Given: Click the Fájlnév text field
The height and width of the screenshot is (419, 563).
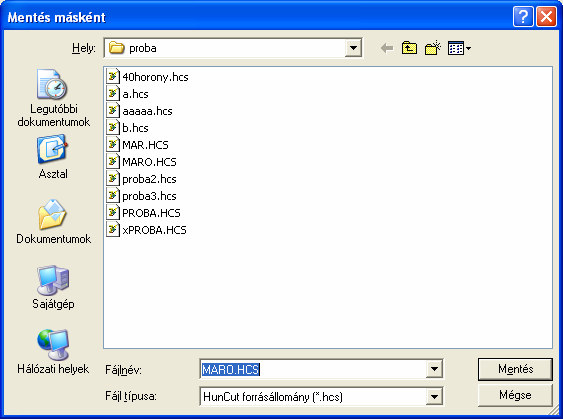Looking at the screenshot, I should (313, 369).
